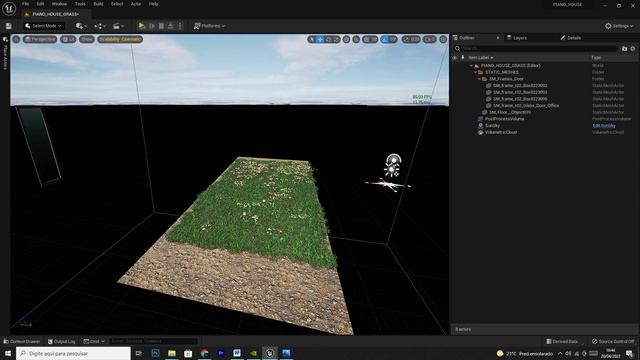Open the Cinematics clapboard dropdown

click(x=118, y=26)
